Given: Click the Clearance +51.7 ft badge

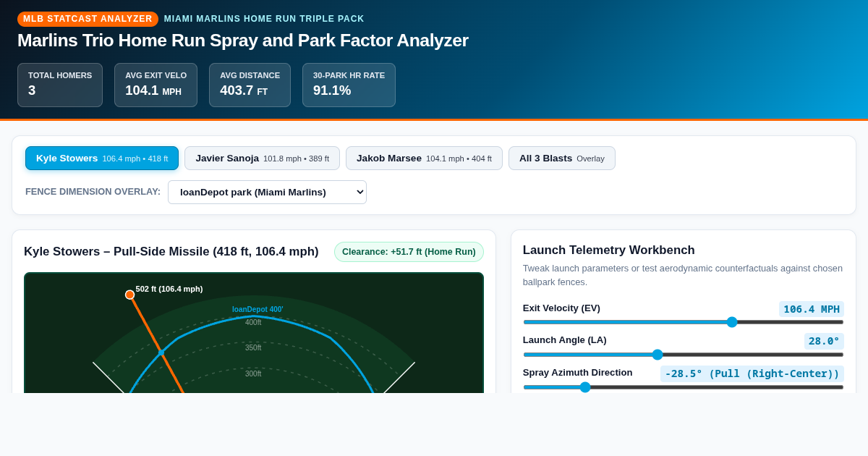Looking at the screenshot, I should coord(409,252).
